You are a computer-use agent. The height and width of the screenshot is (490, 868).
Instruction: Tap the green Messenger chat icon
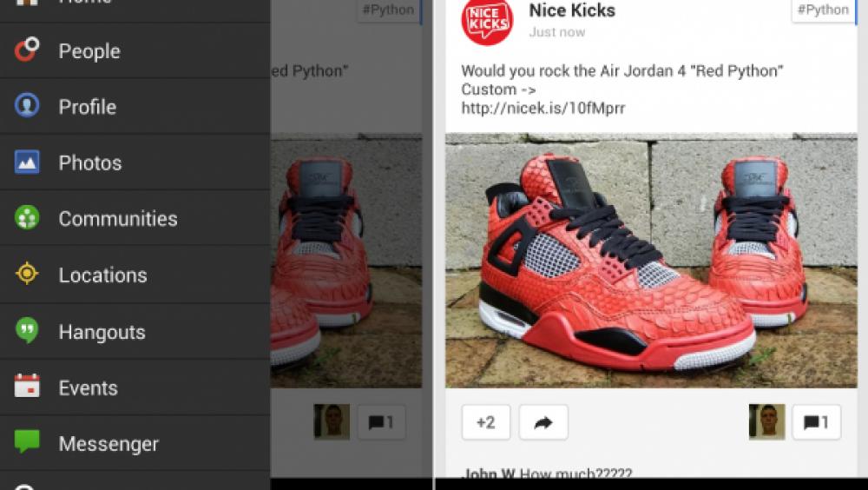click(27, 441)
